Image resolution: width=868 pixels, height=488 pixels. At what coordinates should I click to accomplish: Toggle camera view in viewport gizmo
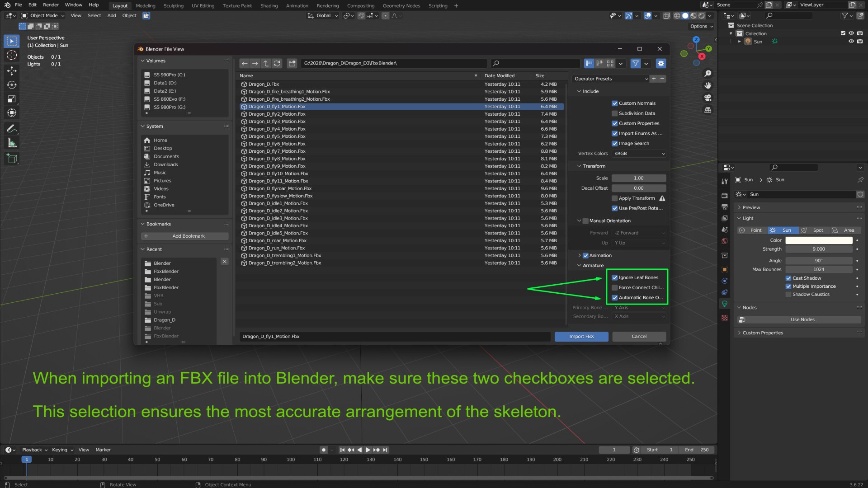tap(708, 98)
